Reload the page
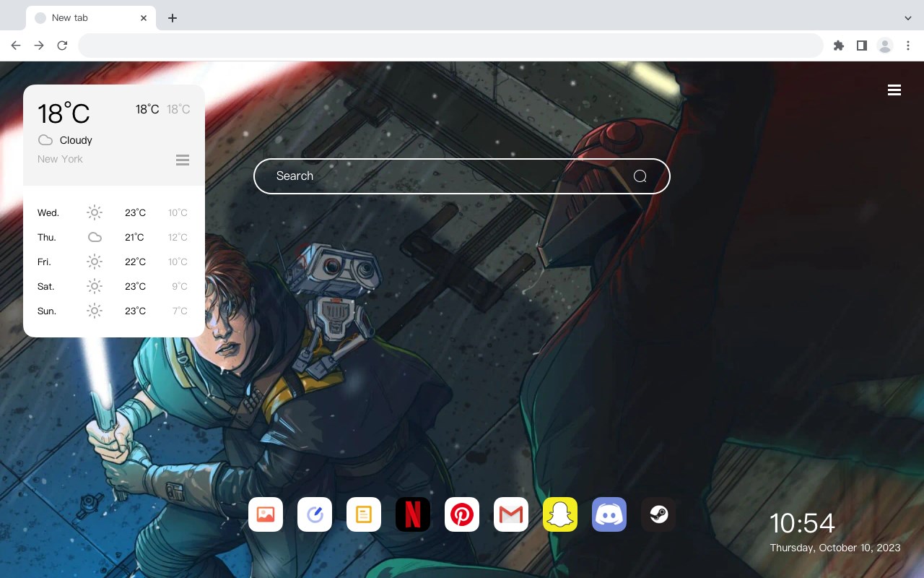This screenshot has height=578, width=924. click(62, 46)
